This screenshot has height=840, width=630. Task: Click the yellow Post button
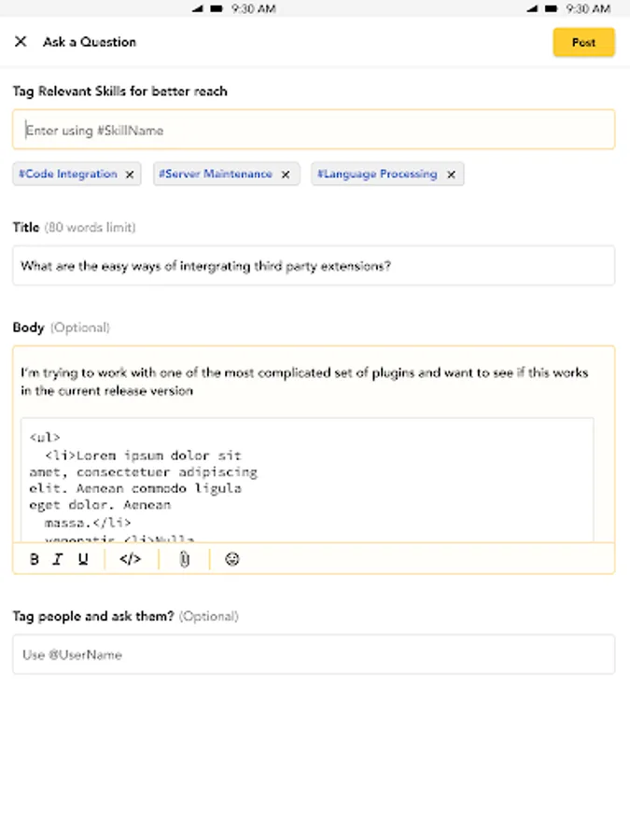pos(583,42)
